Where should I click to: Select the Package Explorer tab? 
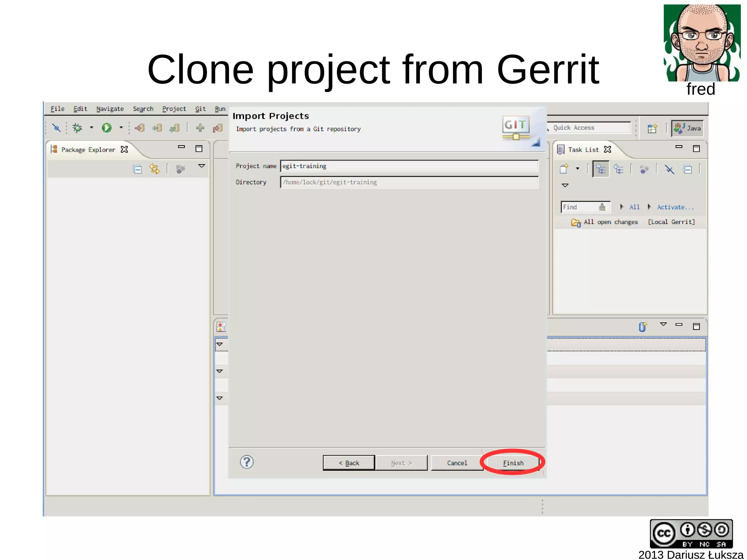(x=88, y=150)
